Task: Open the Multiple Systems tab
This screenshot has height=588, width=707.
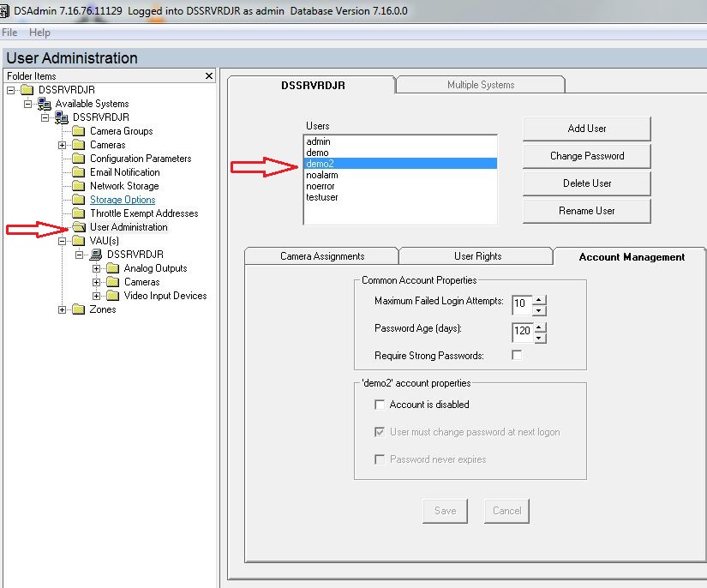Action: [x=480, y=84]
